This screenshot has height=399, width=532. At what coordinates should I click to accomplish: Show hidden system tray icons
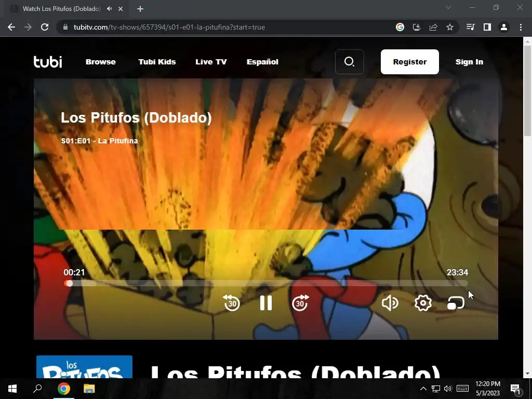(x=423, y=389)
